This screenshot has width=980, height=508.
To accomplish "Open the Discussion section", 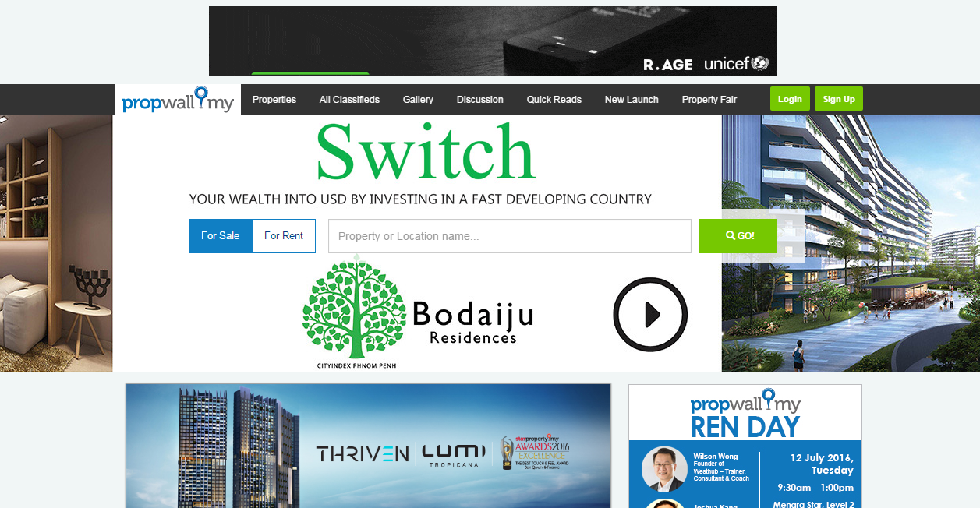I will 480,100.
